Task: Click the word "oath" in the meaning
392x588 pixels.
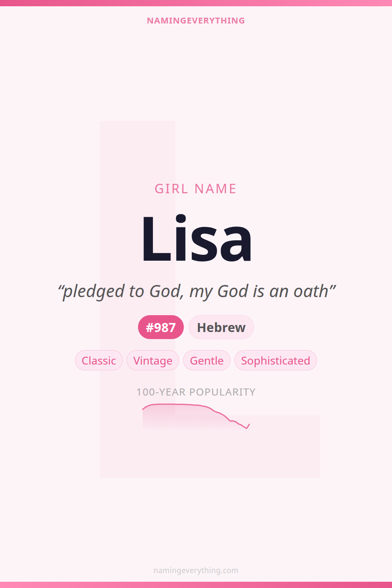Action: 311,292
